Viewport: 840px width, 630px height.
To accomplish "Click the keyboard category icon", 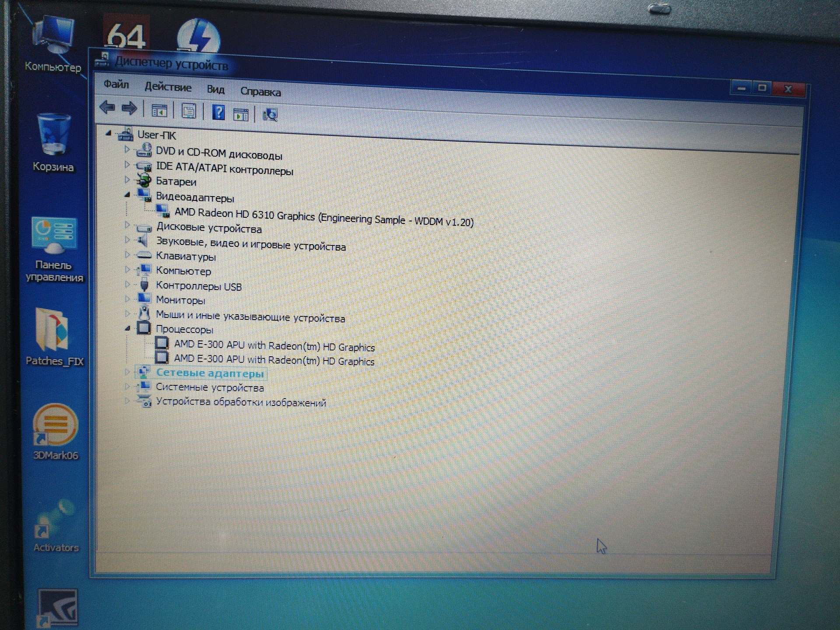I will (x=144, y=255).
